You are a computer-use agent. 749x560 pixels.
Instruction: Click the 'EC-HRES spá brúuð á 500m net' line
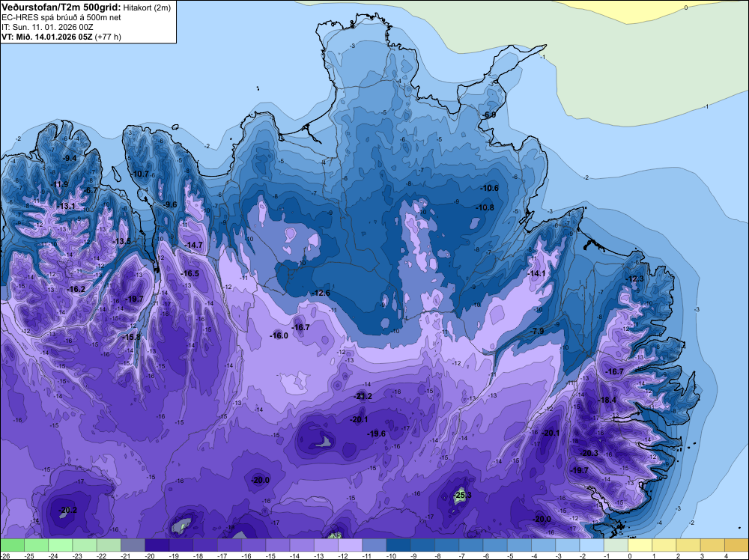61,18
